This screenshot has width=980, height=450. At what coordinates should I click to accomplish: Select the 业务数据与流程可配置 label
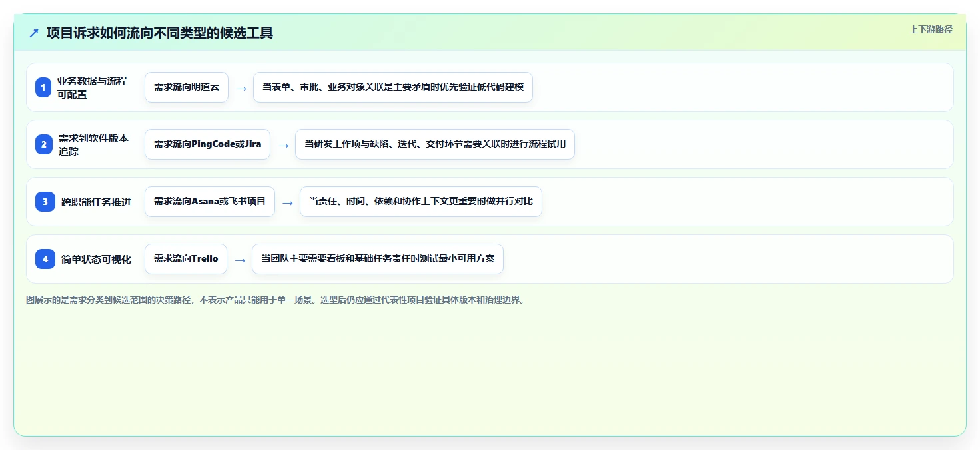pos(92,87)
